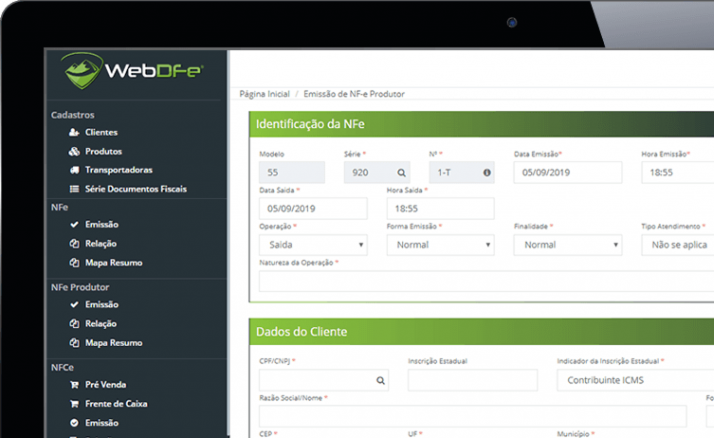This screenshot has width=714, height=438.
Task: Open the Operação dropdown
Action: point(312,244)
